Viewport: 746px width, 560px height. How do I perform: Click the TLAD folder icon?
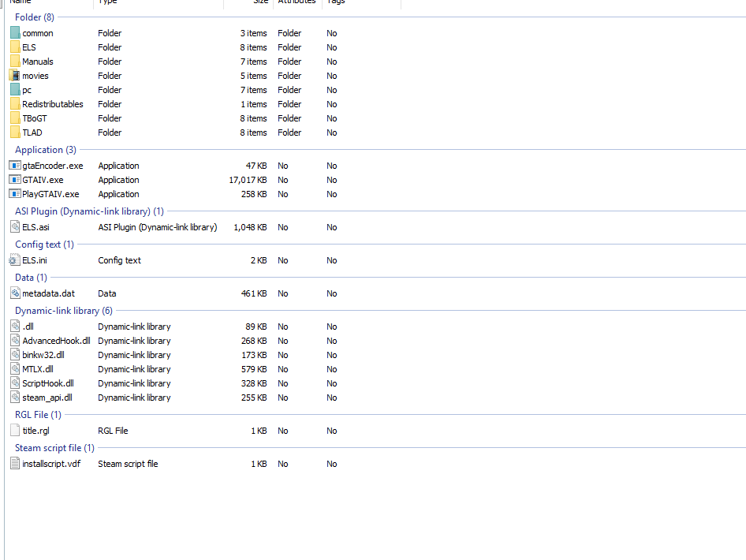(15, 133)
